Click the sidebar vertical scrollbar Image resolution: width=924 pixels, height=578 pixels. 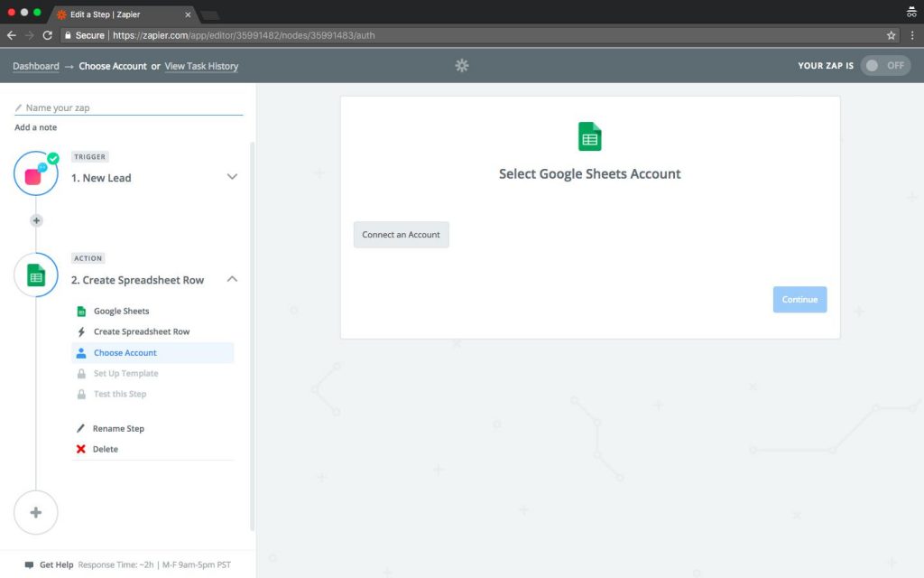(x=253, y=336)
